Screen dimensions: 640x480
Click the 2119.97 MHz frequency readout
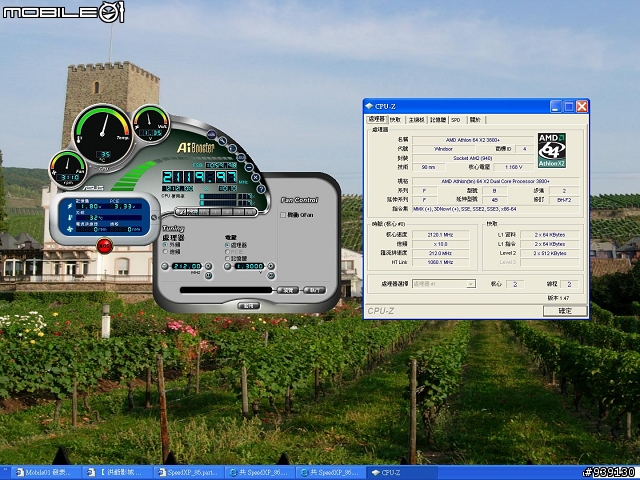point(200,177)
